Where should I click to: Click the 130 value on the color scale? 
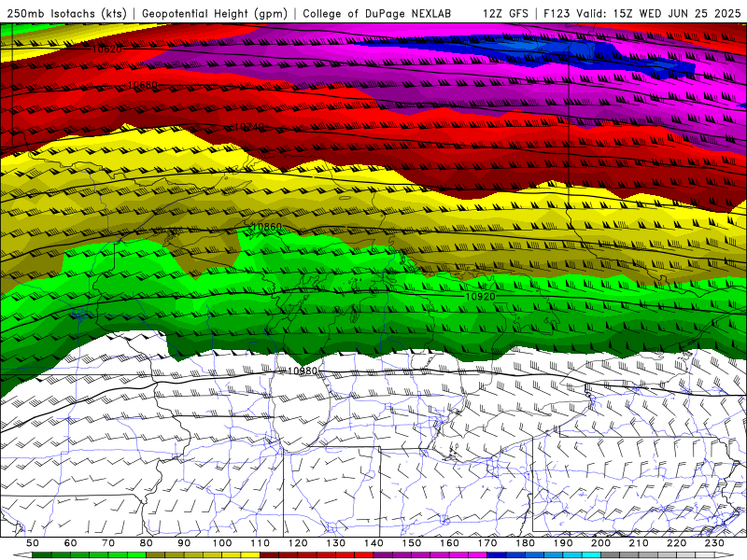[335, 543]
